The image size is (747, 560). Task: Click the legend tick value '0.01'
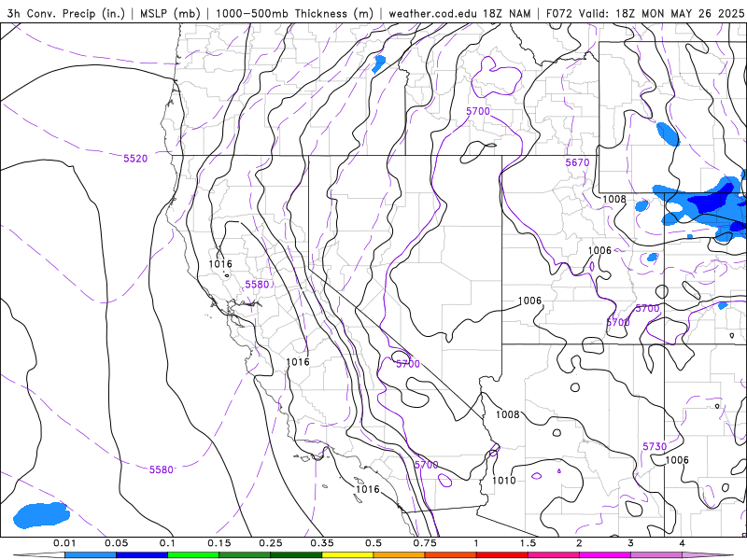pyautogui.click(x=64, y=543)
